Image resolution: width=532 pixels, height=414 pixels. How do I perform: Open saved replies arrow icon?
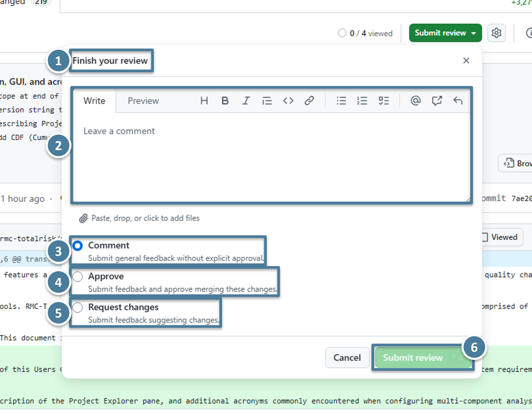click(x=458, y=101)
